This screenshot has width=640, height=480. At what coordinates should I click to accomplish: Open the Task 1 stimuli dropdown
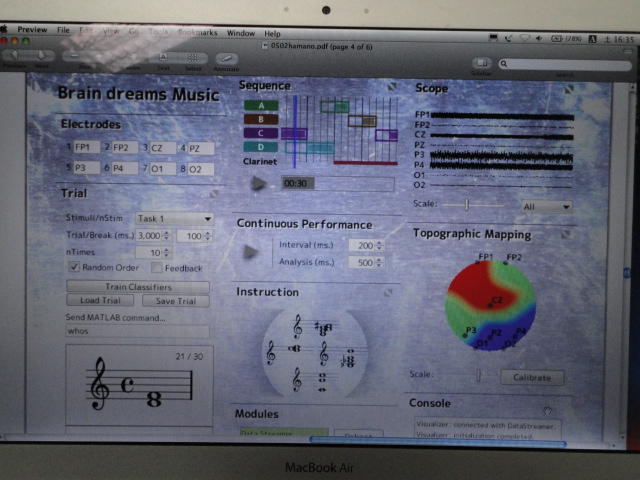point(175,219)
